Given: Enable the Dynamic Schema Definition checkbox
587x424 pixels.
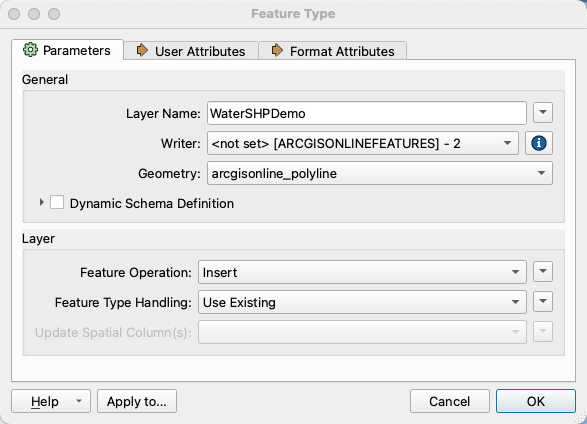Looking at the screenshot, I should tap(57, 202).
